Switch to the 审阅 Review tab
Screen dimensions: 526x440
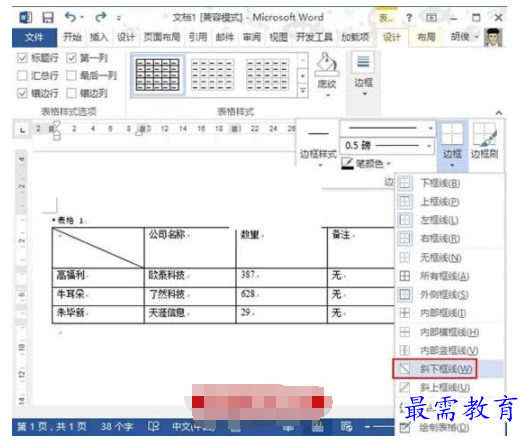[x=252, y=37]
